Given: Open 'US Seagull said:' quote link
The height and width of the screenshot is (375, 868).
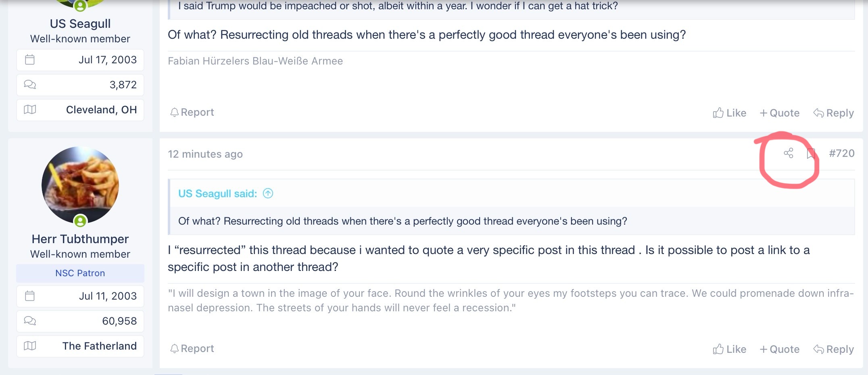Looking at the screenshot, I should [x=217, y=194].
